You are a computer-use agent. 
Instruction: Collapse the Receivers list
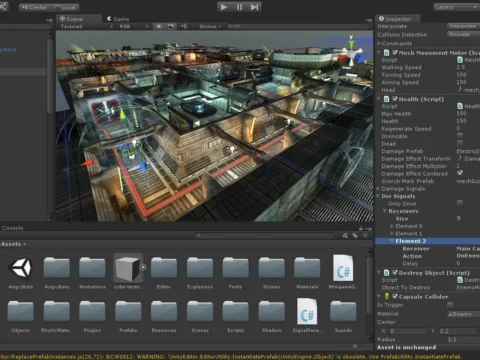385,211
